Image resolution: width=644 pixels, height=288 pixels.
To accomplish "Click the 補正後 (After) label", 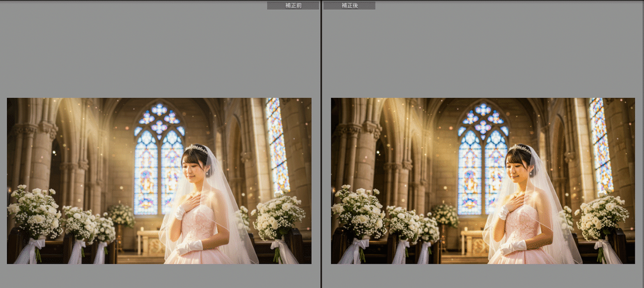I will pos(349,5).
